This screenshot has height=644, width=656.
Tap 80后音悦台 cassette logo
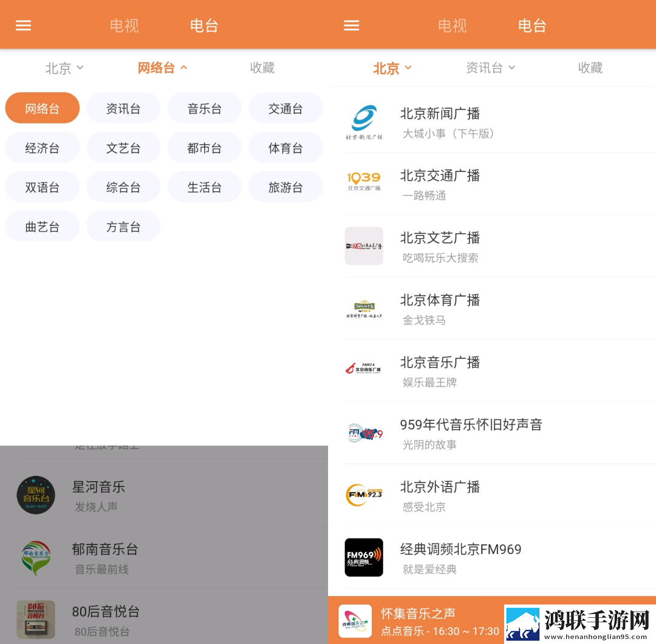click(x=36, y=620)
